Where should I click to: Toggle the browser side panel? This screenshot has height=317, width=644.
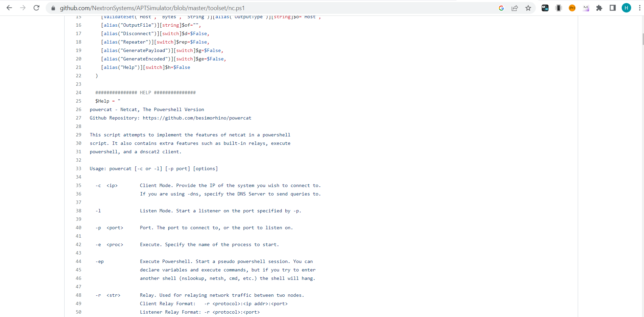(613, 8)
